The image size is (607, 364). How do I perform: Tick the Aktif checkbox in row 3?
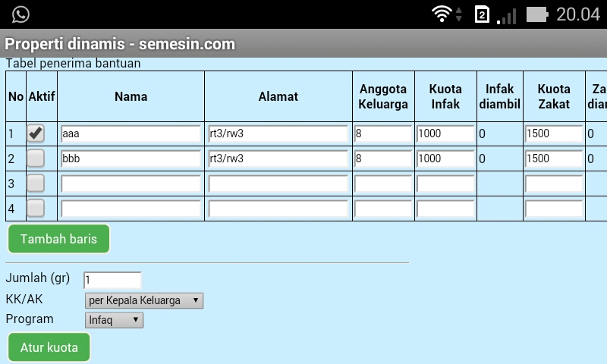click(x=36, y=184)
